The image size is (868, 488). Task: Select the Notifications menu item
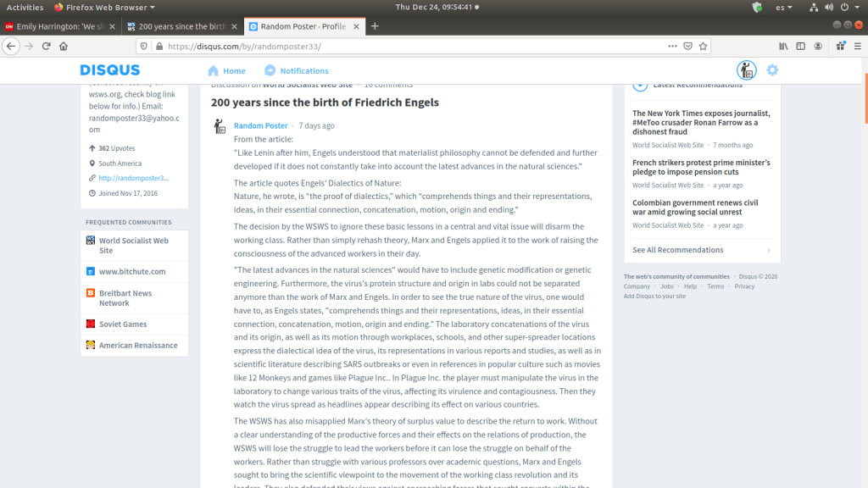click(296, 71)
